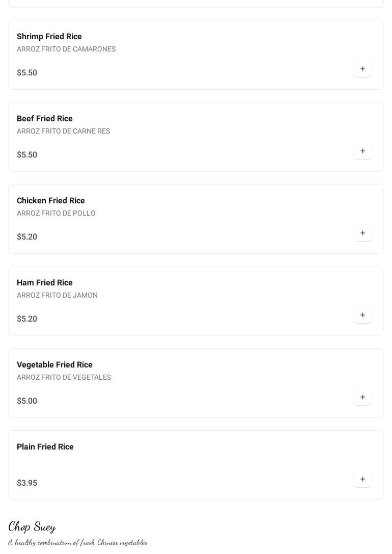Select the Beef Fried Rice item name
This screenshot has height=554, width=392.
(45, 119)
